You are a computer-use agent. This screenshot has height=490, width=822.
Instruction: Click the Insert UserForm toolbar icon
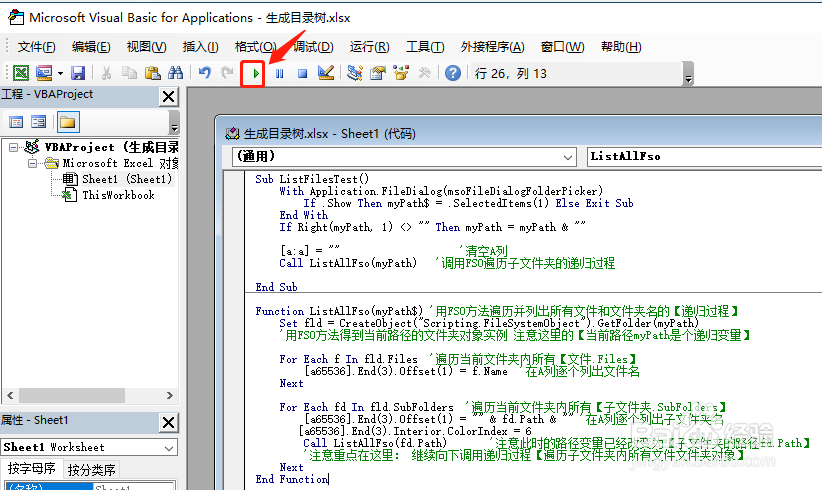(44, 73)
